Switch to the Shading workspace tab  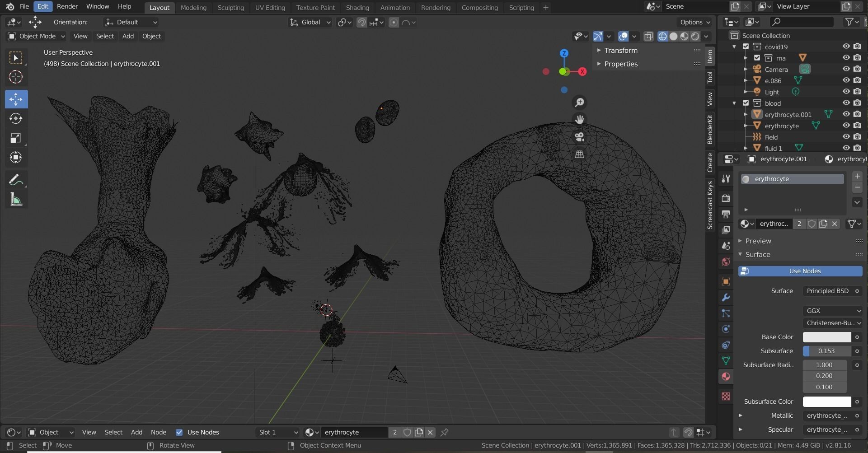click(357, 7)
